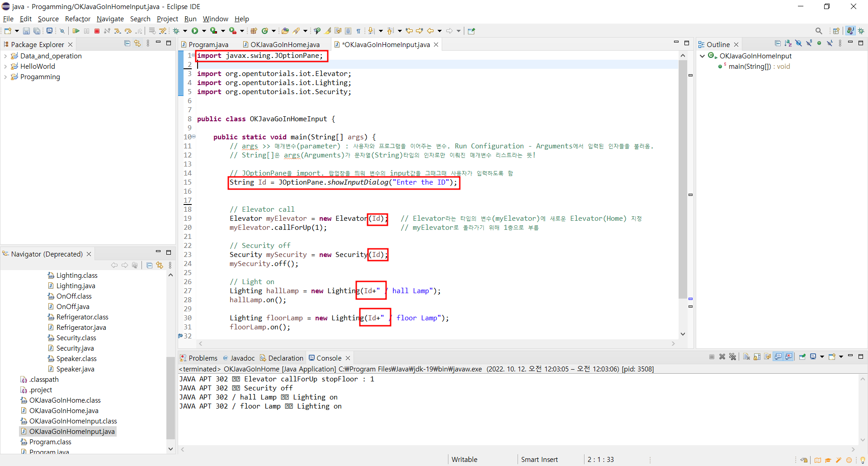Collapse All in Package Explorer
This screenshot has height=466, width=868.
coord(127,43)
